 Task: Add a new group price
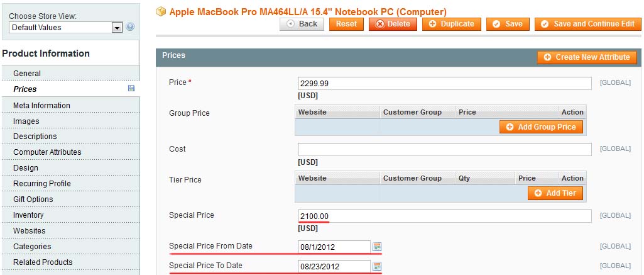(x=541, y=127)
